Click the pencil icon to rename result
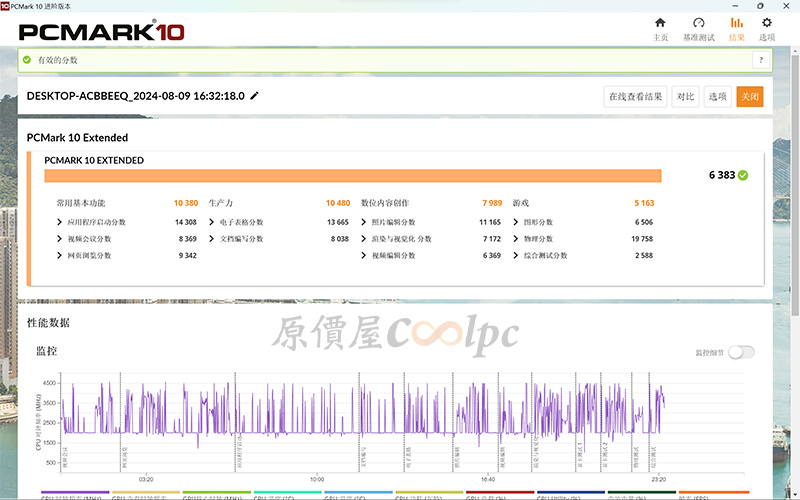Image resolution: width=800 pixels, height=500 pixels. [254, 96]
